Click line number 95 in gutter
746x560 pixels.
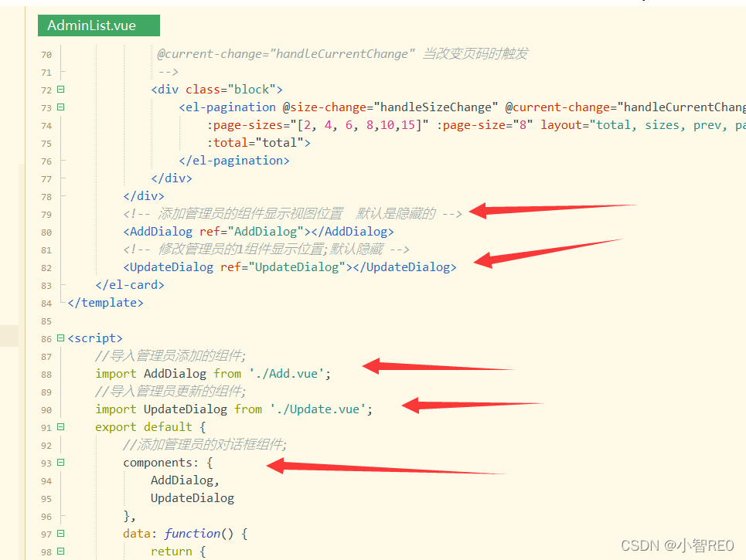[x=46, y=499]
